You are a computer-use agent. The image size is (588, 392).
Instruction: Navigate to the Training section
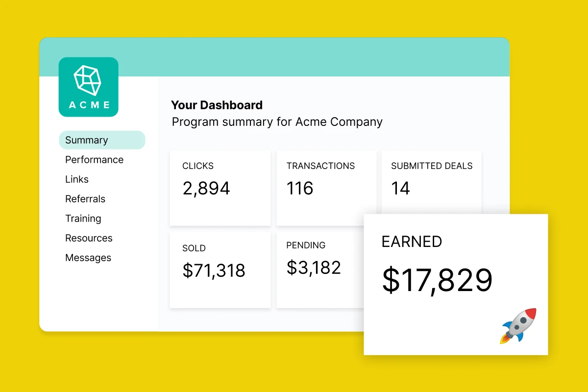click(x=83, y=219)
